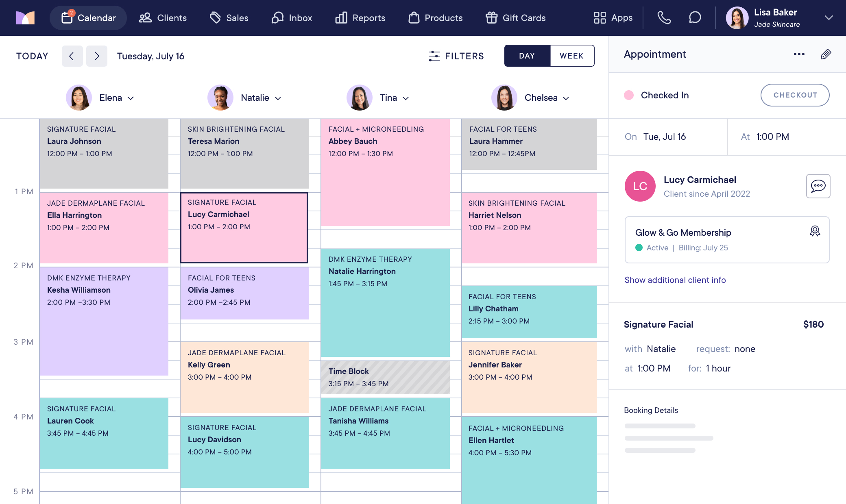
Task: Click the phone call icon
Action: [x=664, y=18]
